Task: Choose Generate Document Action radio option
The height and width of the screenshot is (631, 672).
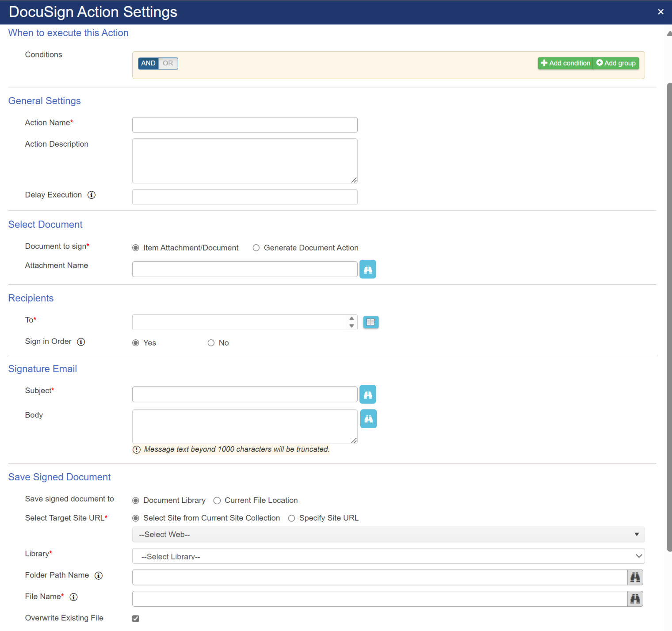Action: [256, 248]
